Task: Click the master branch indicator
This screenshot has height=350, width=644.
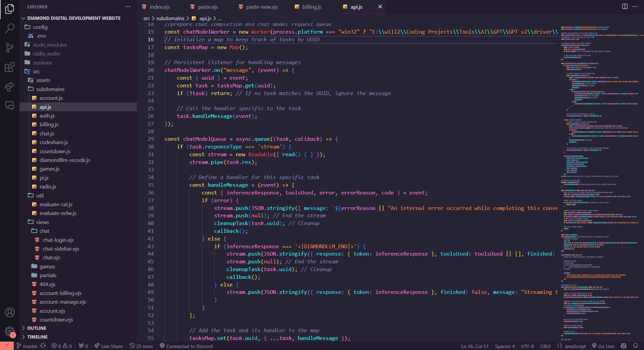Action: click(27, 346)
